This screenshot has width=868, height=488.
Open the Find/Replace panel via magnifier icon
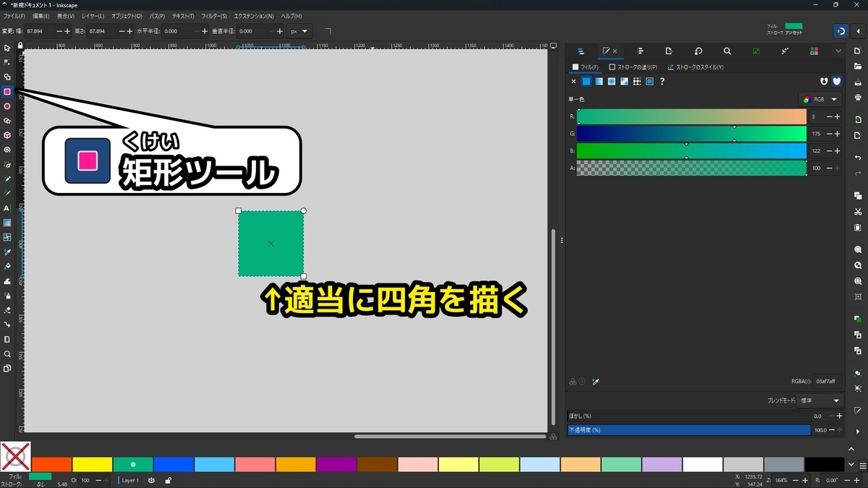727,51
